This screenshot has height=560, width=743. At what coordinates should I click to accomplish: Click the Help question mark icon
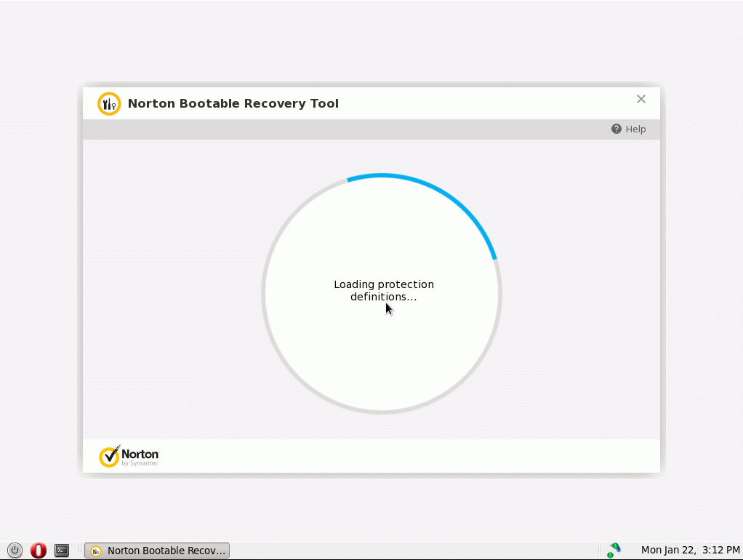coord(616,129)
